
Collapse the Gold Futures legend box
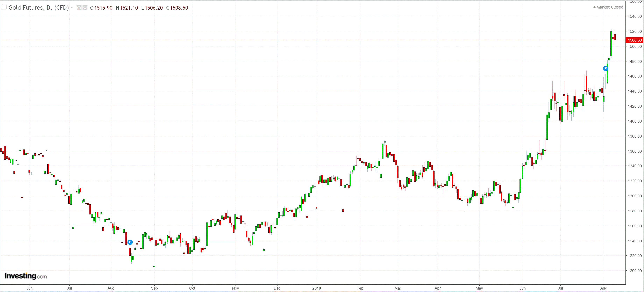pos(4,8)
